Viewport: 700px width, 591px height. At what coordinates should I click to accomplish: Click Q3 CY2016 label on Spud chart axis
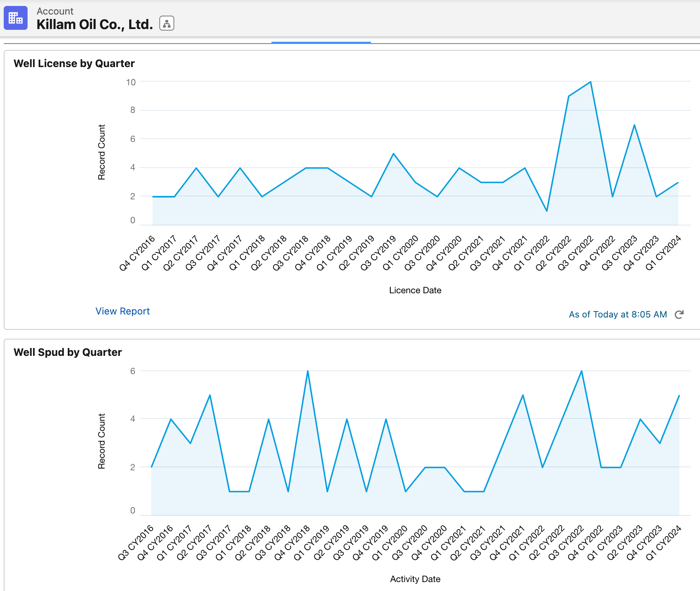coord(136,543)
